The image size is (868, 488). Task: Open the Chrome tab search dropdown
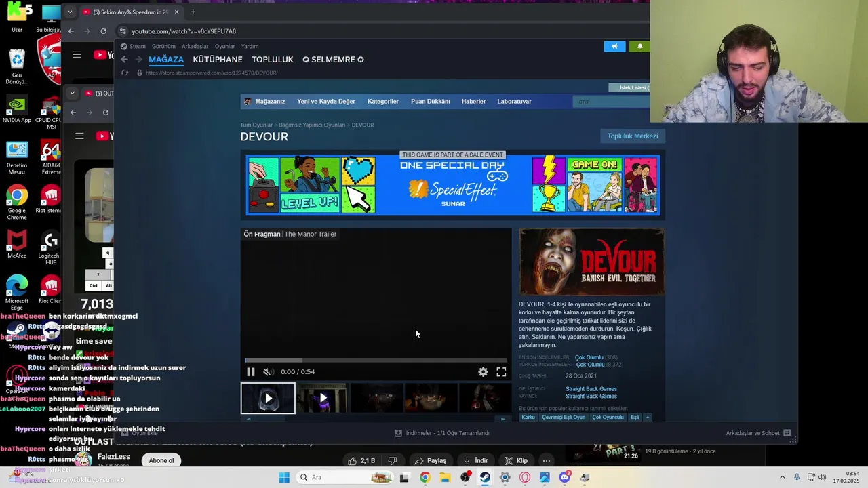[69, 12]
